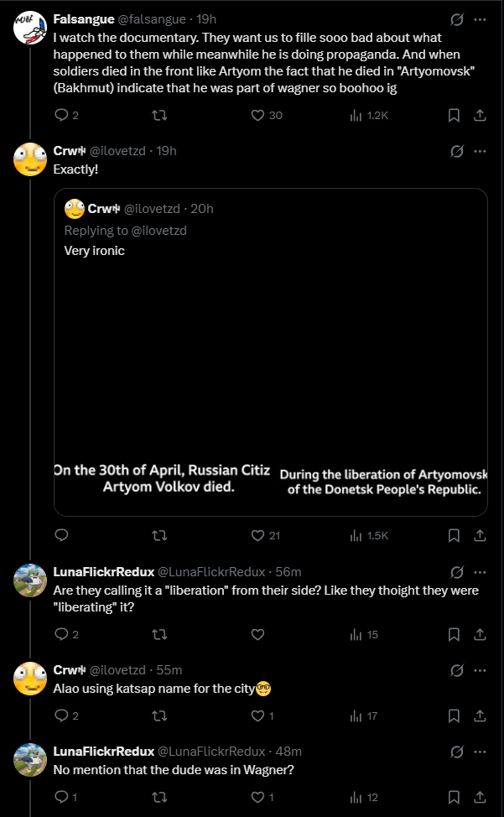The width and height of the screenshot is (504, 817).
Task: Reply to Falsangue's documentary tweet
Action: [60, 115]
